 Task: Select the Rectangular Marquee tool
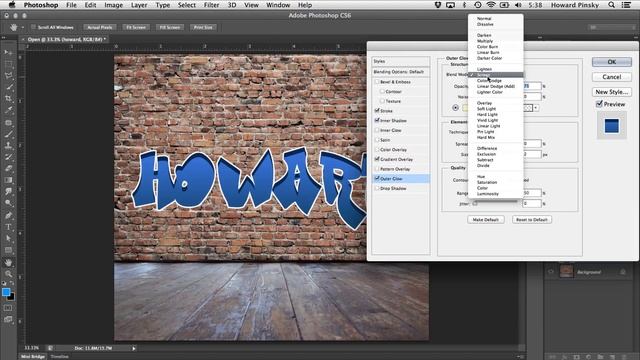[x=8, y=64]
